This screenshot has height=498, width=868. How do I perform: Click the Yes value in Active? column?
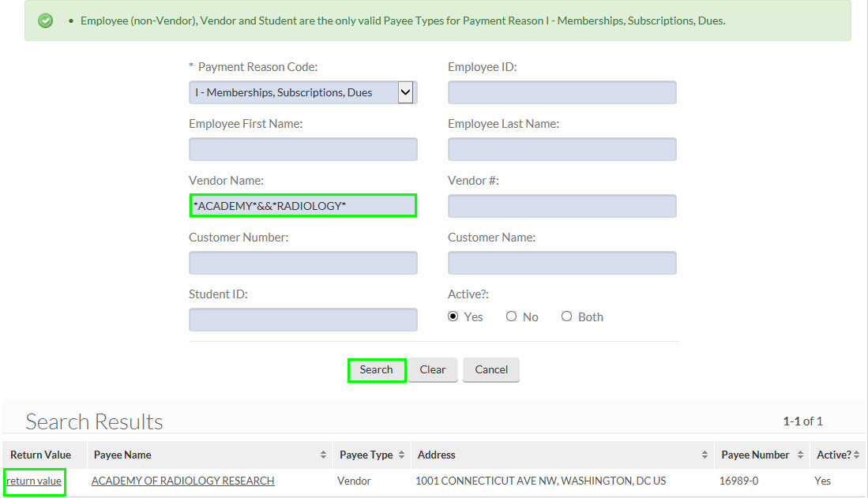point(823,481)
